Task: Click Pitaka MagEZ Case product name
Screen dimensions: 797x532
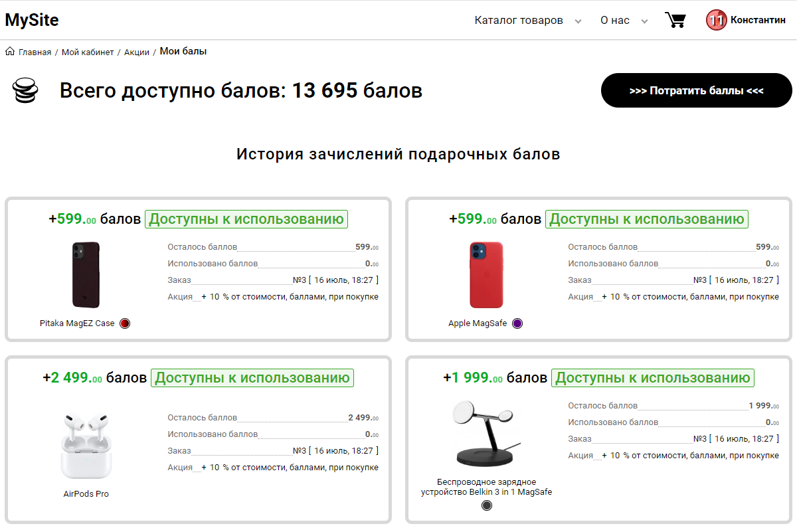Action: point(77,323)
